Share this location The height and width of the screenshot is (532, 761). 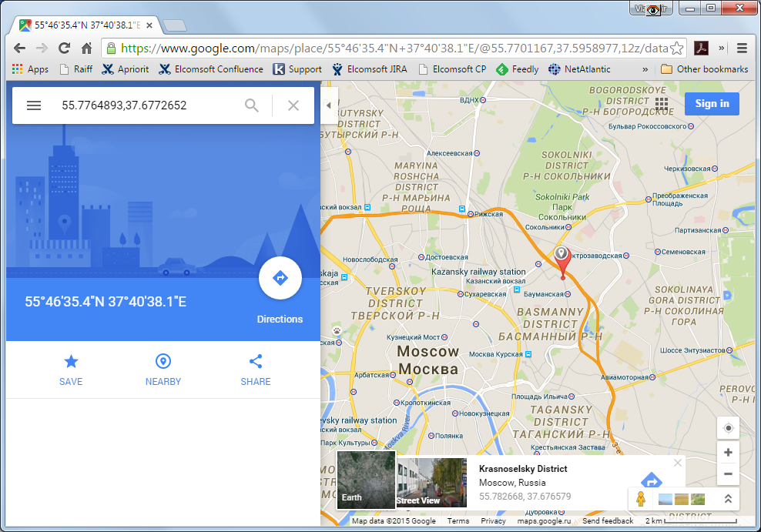click(256, 362)
